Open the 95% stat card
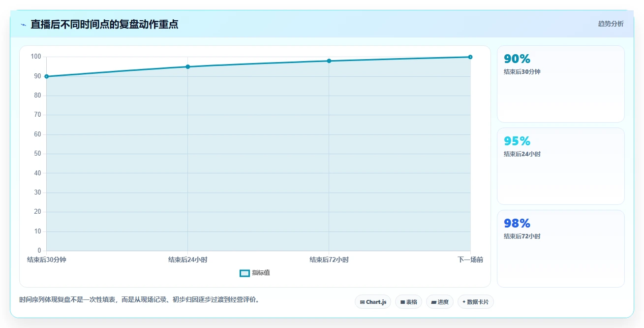The width and height of the screenshot is (644, 328). 561,166
